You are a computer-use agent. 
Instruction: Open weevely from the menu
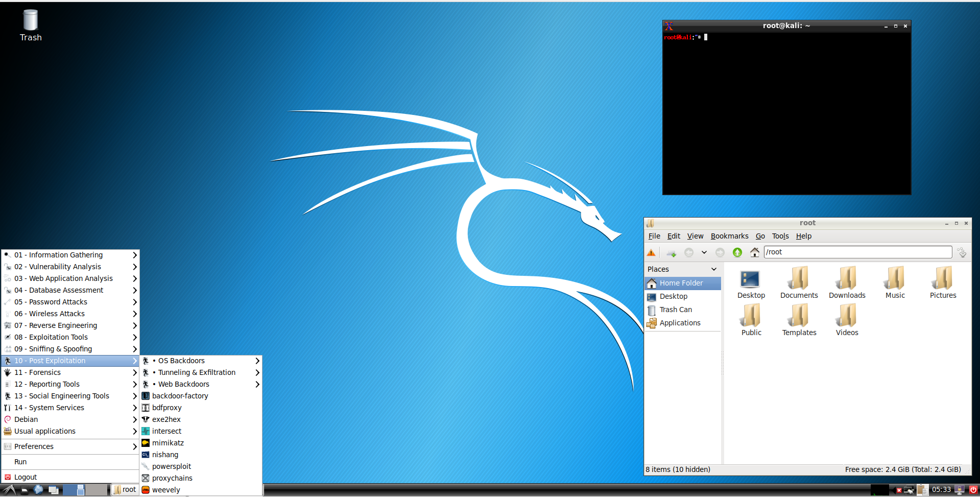click(166, 489)
